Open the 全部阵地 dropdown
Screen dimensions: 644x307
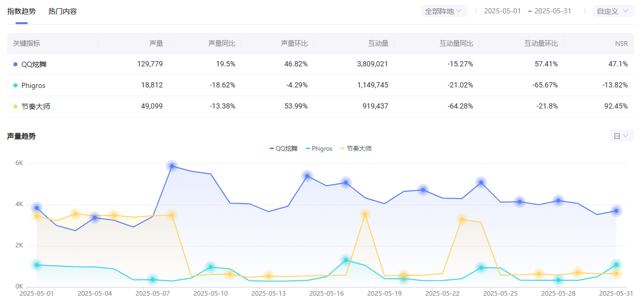click(x=444, y=11)
